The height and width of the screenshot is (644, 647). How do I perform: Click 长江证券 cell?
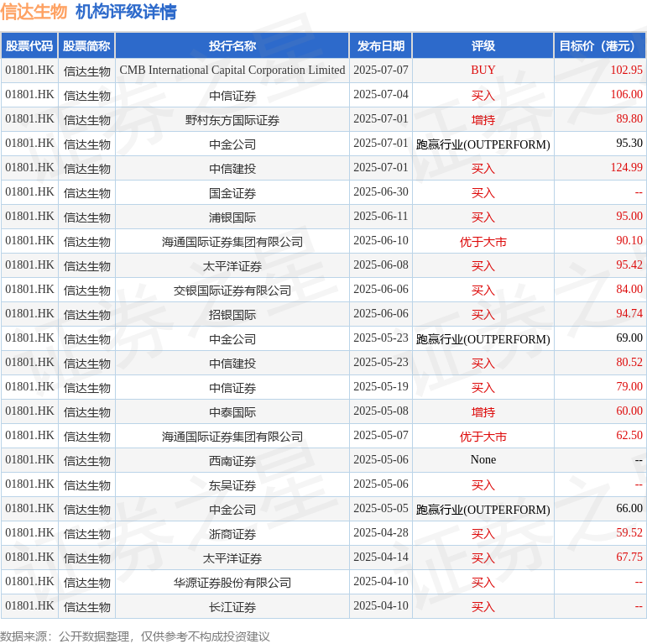point(232,607)
